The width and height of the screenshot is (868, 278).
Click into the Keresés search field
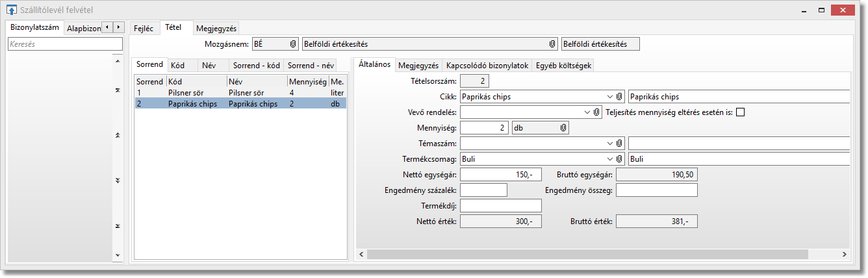pyautogui.click(x=65, y=44)
